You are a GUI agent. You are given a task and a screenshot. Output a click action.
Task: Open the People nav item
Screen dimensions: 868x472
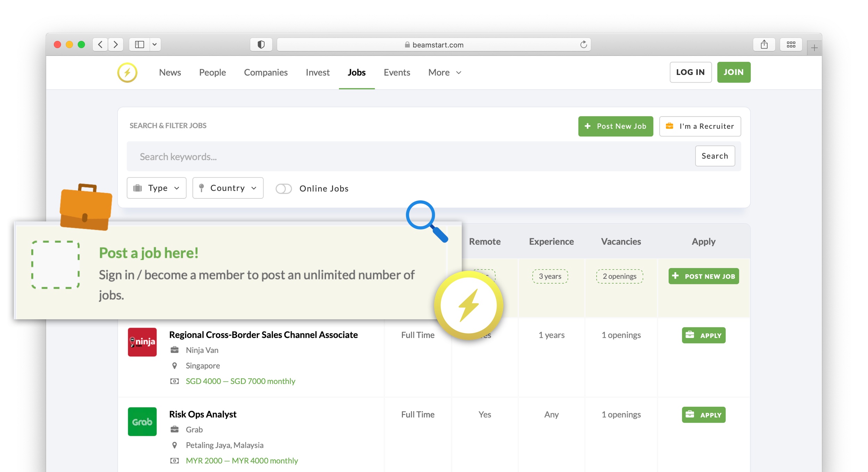(212, 73)
